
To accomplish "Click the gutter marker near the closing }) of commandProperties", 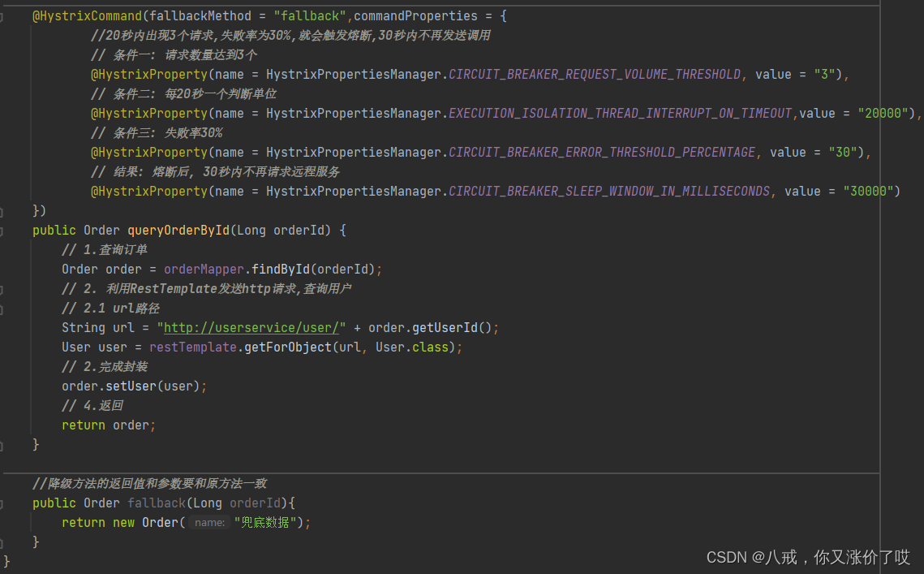I will 5,210.
